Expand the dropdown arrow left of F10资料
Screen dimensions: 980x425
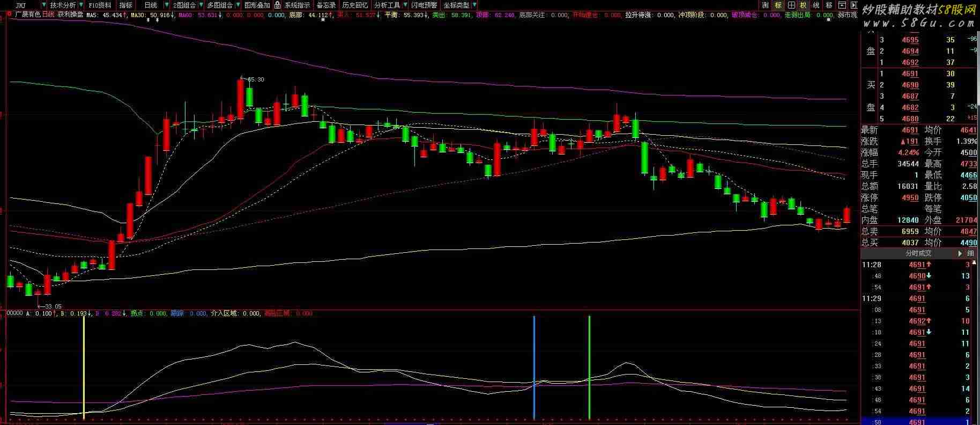pyautogui.click(x=80, y=5)
